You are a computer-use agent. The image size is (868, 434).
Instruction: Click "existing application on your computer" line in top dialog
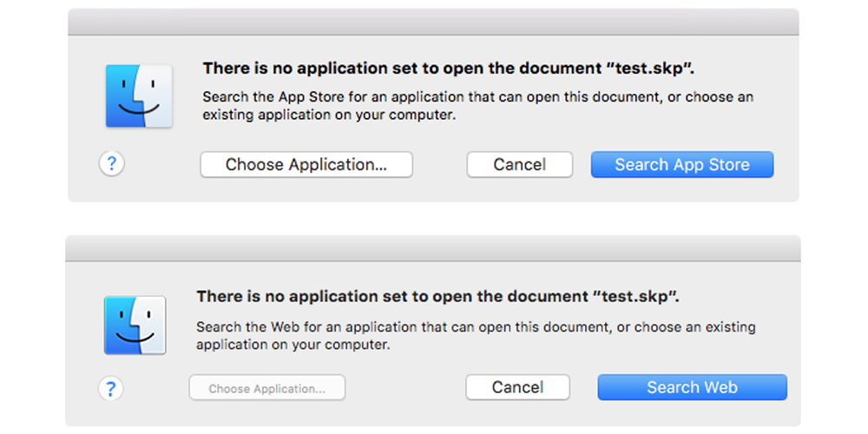pos(329,115)
